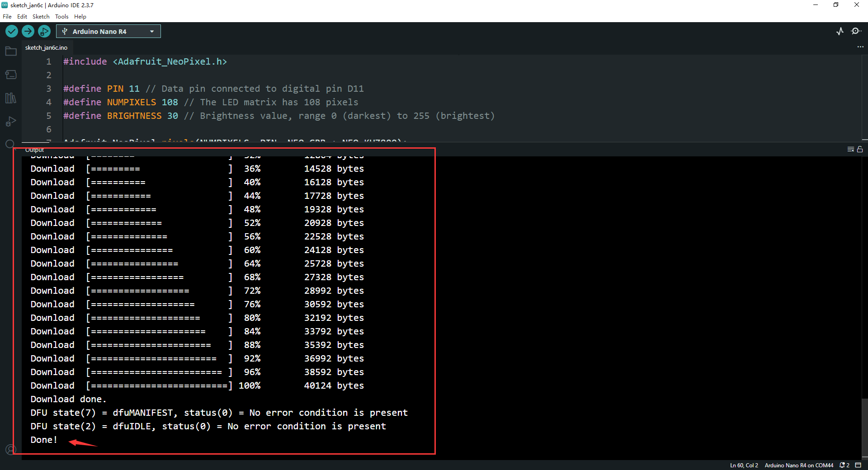The width and height of the screenshot is (868, 470).
Task: Open the Sketchbook folder in sidebar
Action: pyautogui.click(x=11, y=51)
